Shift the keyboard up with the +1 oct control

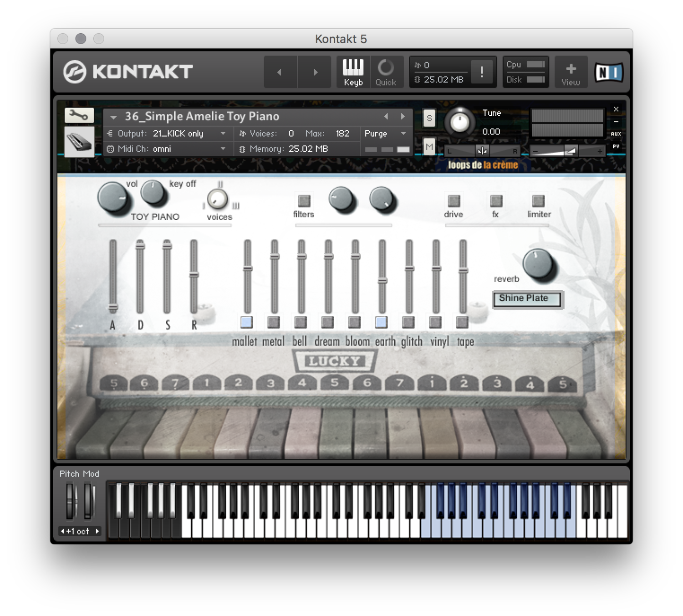point(79,531)
